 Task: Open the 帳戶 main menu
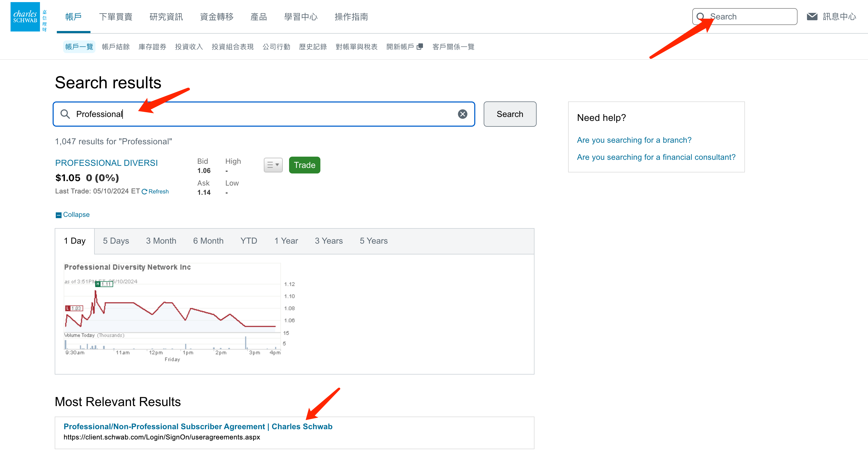[73, 17]
